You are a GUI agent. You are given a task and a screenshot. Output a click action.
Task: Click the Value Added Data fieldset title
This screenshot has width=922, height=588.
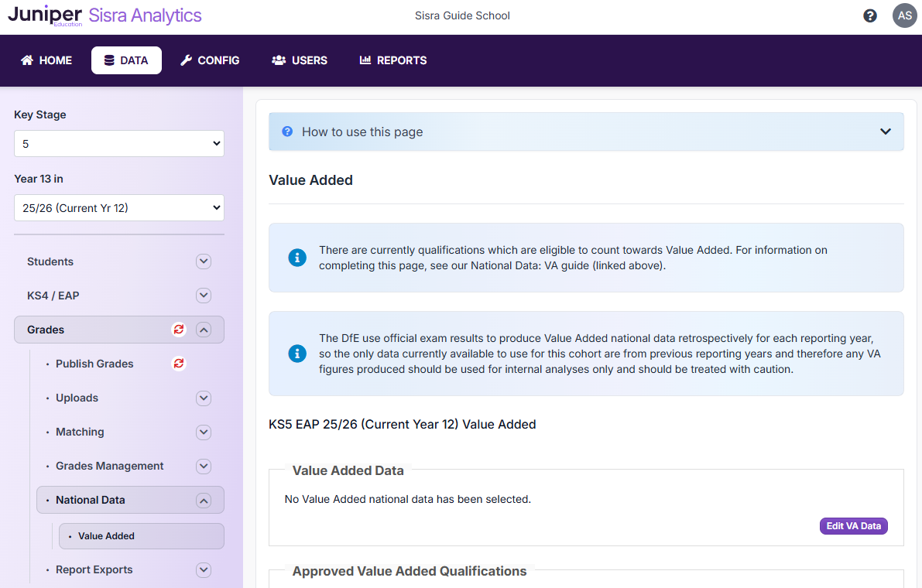click(x=348, y=470)
